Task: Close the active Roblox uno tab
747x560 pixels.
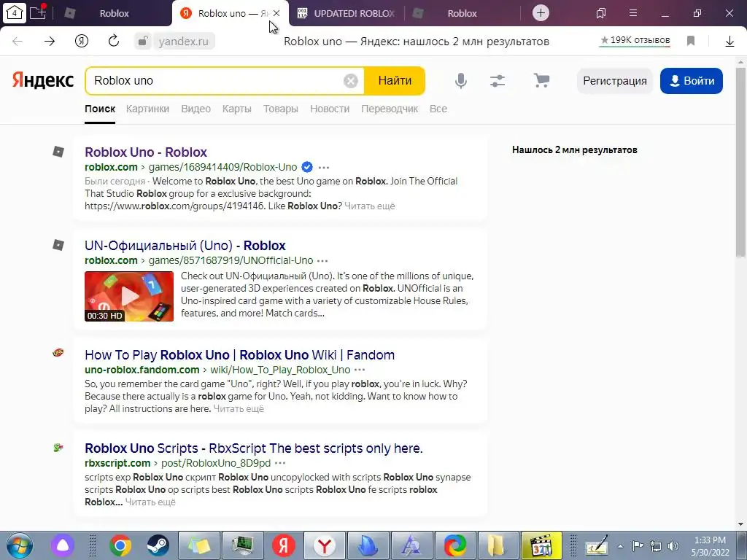Action: (x=276, y=13)
